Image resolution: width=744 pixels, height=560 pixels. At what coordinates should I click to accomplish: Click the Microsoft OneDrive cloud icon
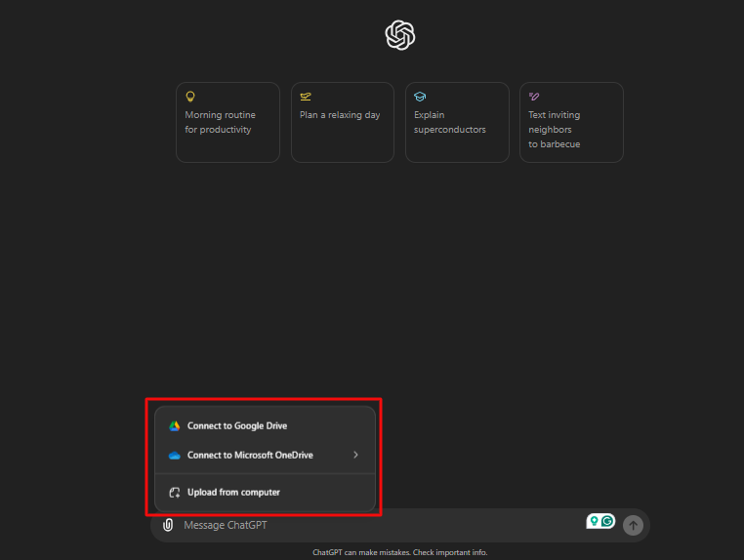(175, 456)
